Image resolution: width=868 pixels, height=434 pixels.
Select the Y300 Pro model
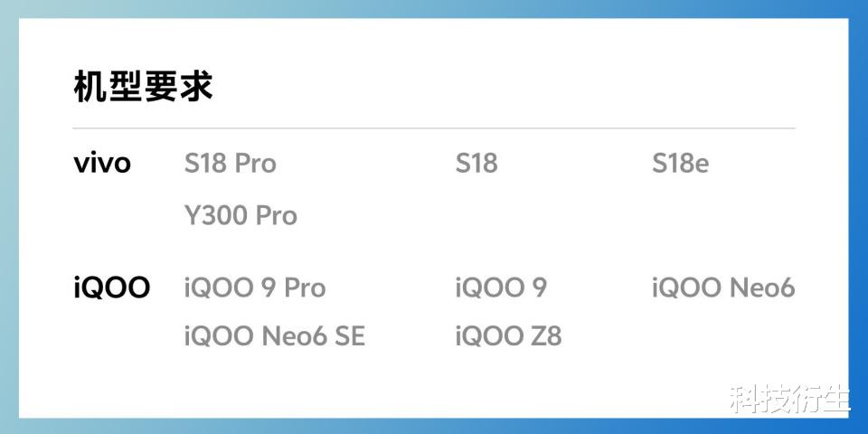click(241, 215)
